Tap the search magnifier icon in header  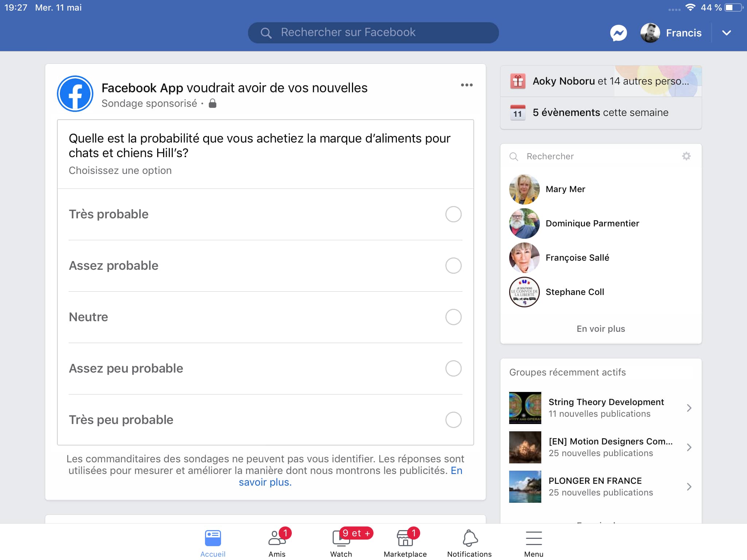click(x=266, y=33)
